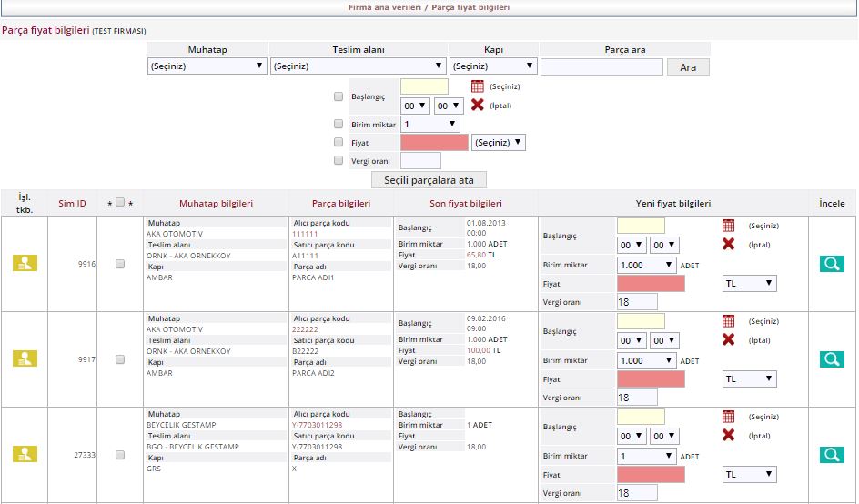
Task: Open calendar icon for PARCA ADI2 row
Action: pos(728,321)
